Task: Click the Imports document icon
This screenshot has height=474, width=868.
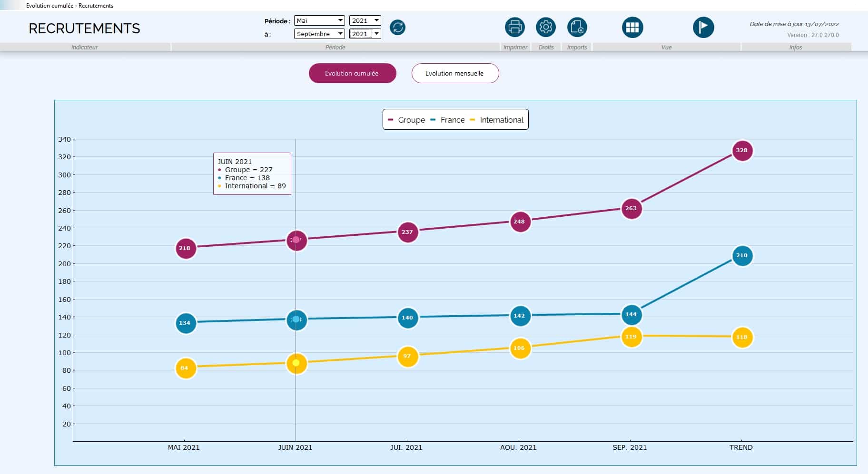Action: [577, 27]
